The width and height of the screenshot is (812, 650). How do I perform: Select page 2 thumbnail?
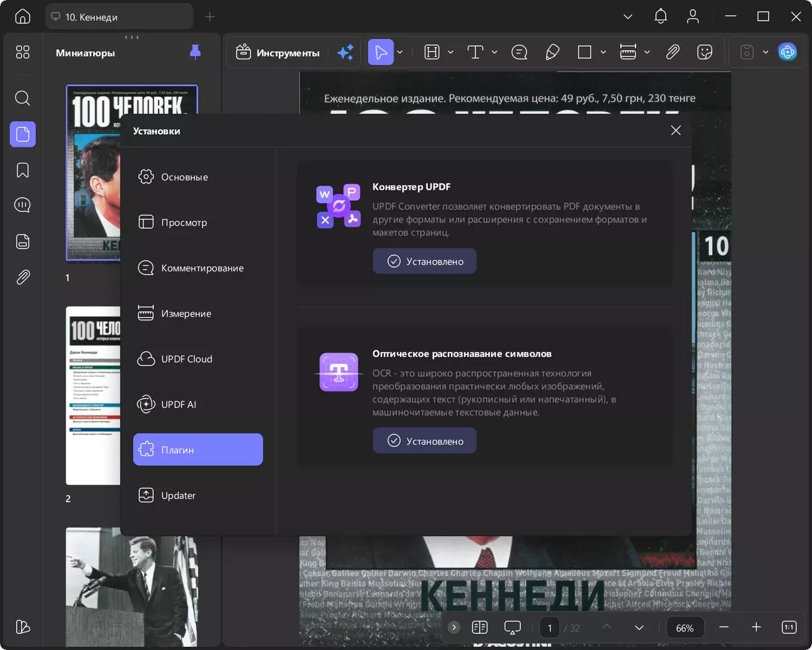[93, 396]
